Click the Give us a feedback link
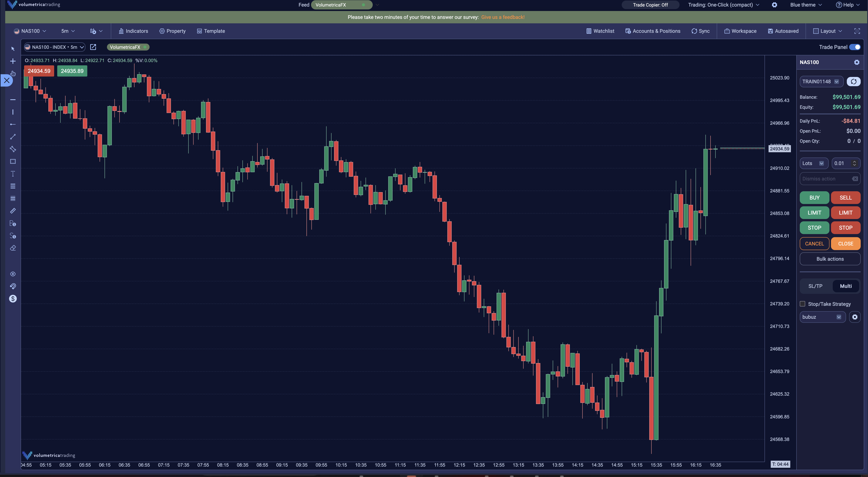This screenshot has height=477, width=868. (503, 17)
